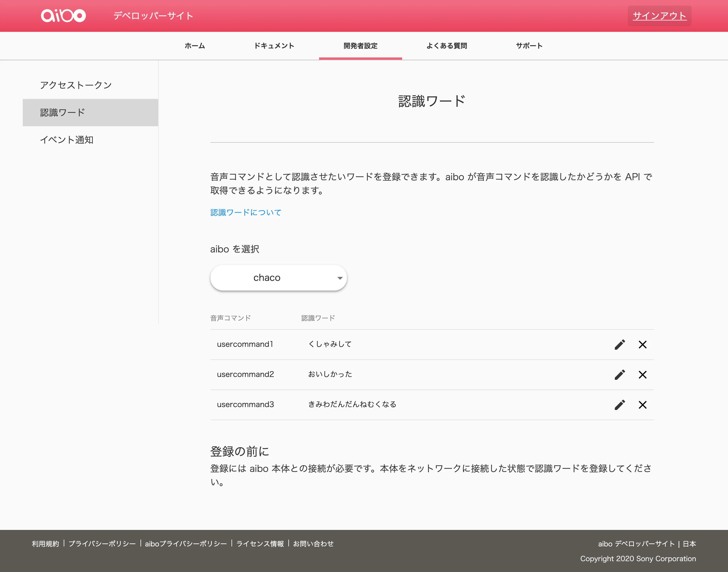
Task: Open the プライバシーポリシー footer link
Action: pyautogui.click(x=102, y=544)
